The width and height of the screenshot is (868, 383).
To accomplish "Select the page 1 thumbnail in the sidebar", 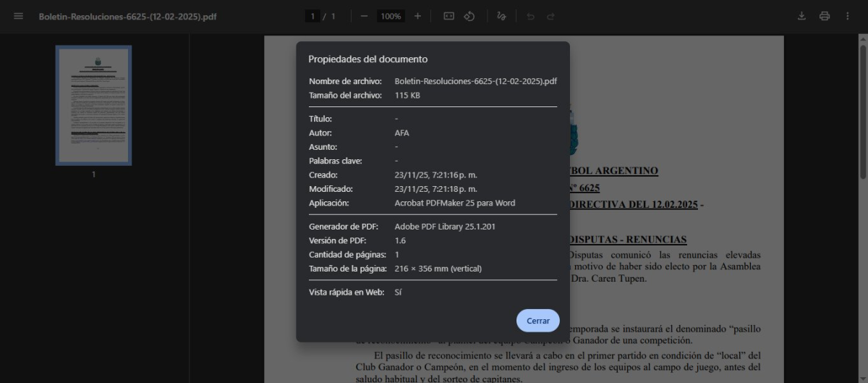I will (93, 106).
